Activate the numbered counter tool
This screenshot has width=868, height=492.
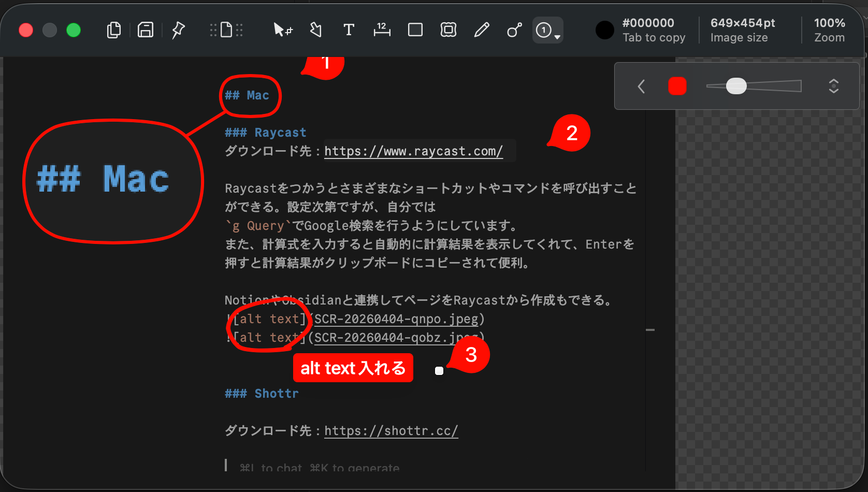click(x=543, y=30)
